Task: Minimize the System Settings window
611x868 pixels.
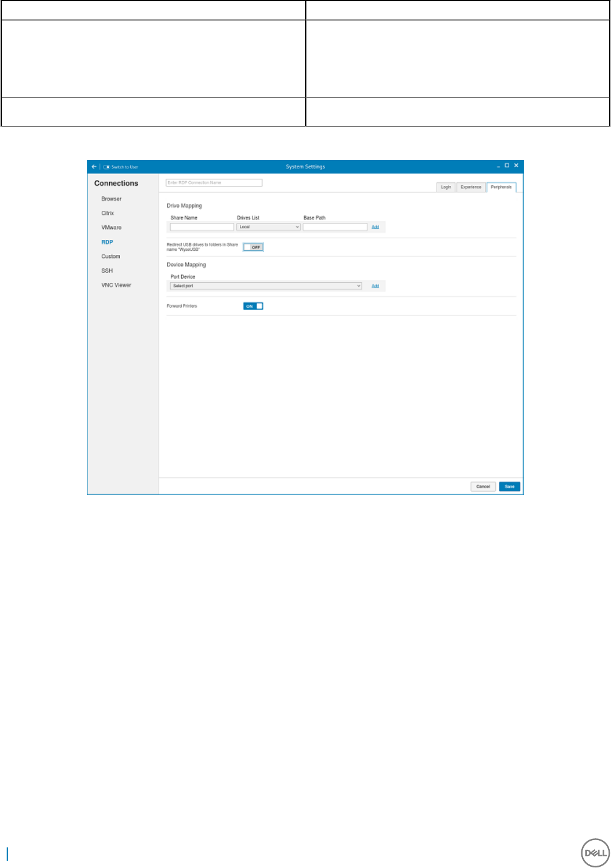Action: point(498,166)
